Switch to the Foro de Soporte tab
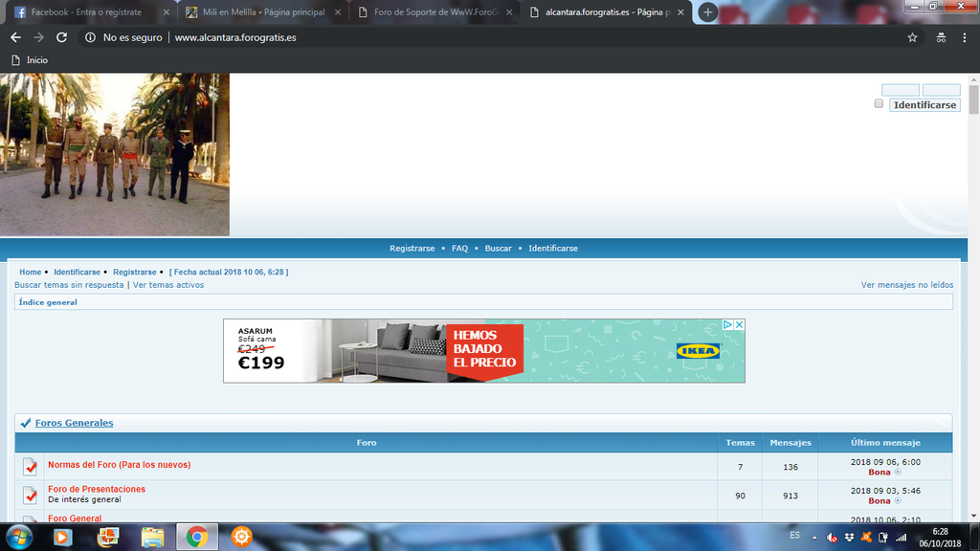The height and width of the screenshot is (551, 980). point(435,11)
